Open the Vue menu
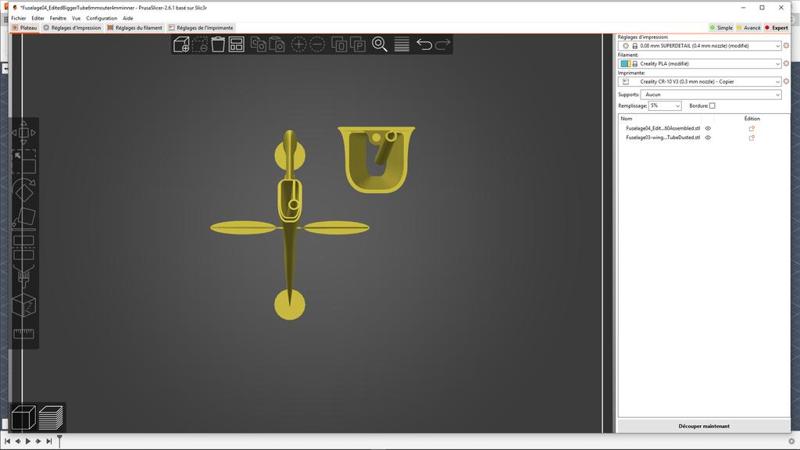The image size is (800, 450). tap(76, 18)
